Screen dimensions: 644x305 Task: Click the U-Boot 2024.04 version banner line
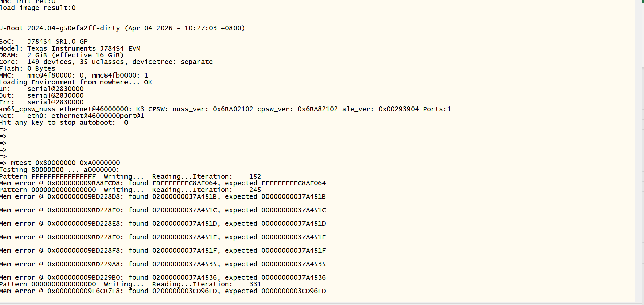click(x=122, y=28)
